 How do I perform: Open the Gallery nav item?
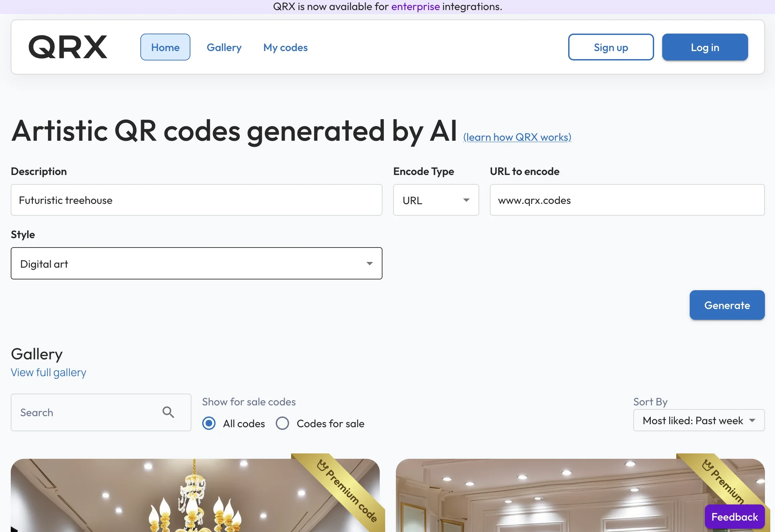click(224, 47)
